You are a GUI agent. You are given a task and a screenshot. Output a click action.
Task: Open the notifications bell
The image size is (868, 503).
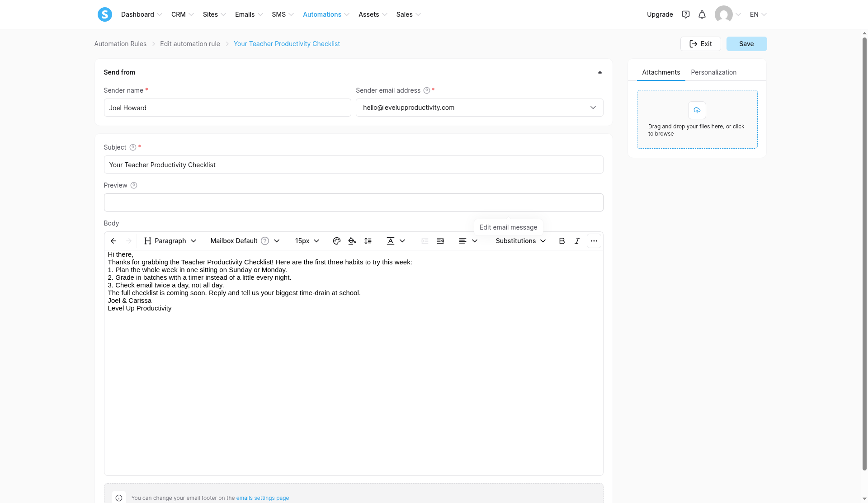click(x=702, y=14)
